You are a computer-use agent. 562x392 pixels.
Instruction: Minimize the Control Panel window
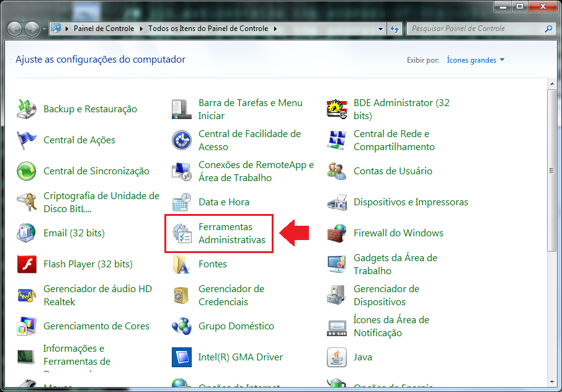[503, 6]
